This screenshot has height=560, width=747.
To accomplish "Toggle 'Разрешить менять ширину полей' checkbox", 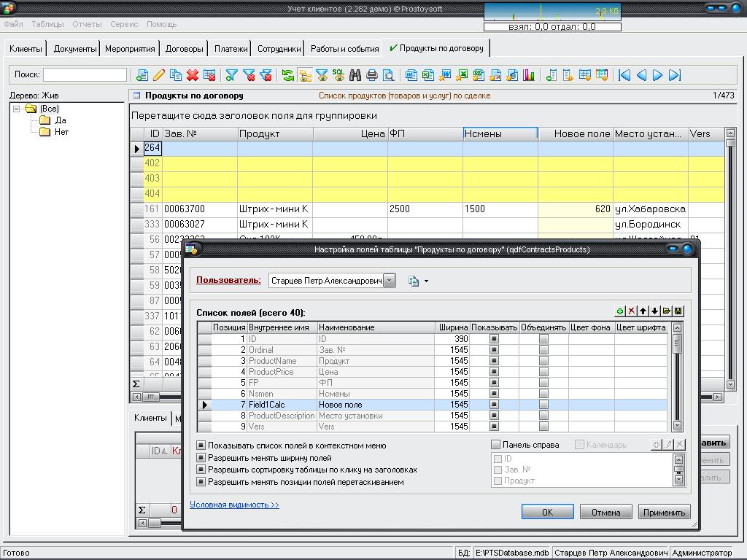I will tap(201, 458).
